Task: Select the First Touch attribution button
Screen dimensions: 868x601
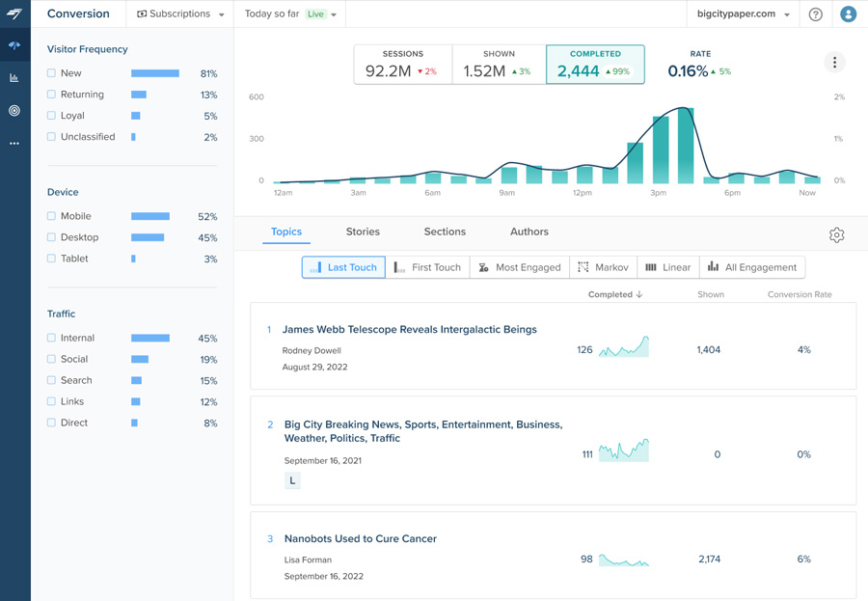Action: coord(427,267)
